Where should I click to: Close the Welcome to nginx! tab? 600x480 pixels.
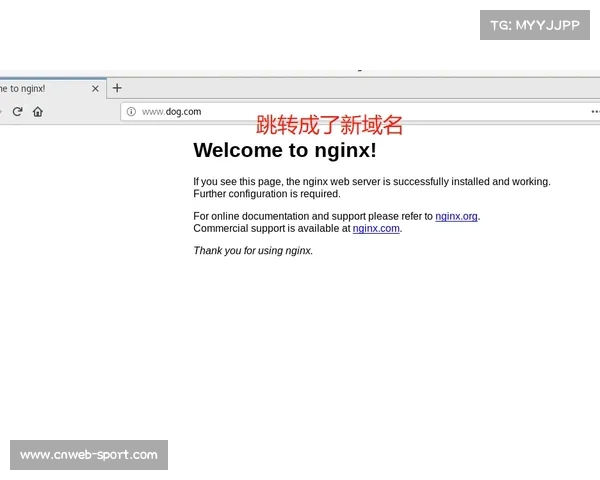[x=96, y=88]
